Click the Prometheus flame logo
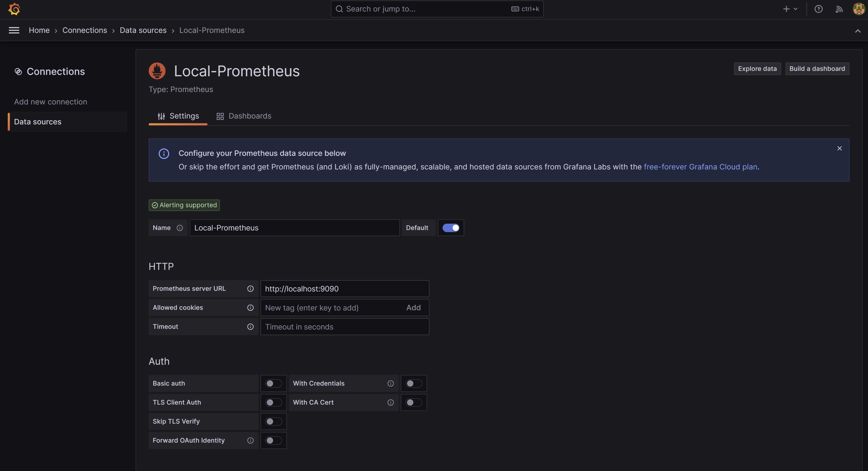This screenshot has height=471, width=868. 157,71
